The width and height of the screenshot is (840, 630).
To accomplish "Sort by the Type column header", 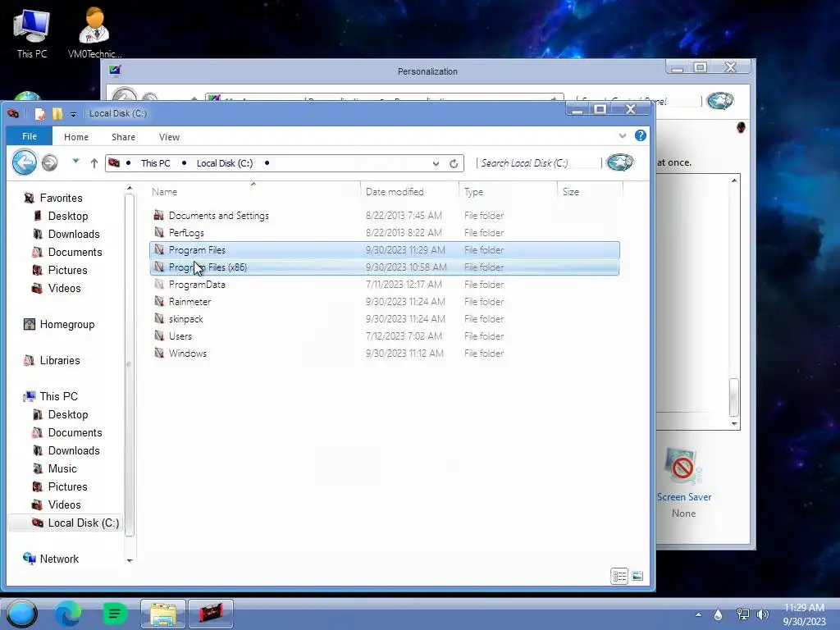I will (x=508, y=192).
